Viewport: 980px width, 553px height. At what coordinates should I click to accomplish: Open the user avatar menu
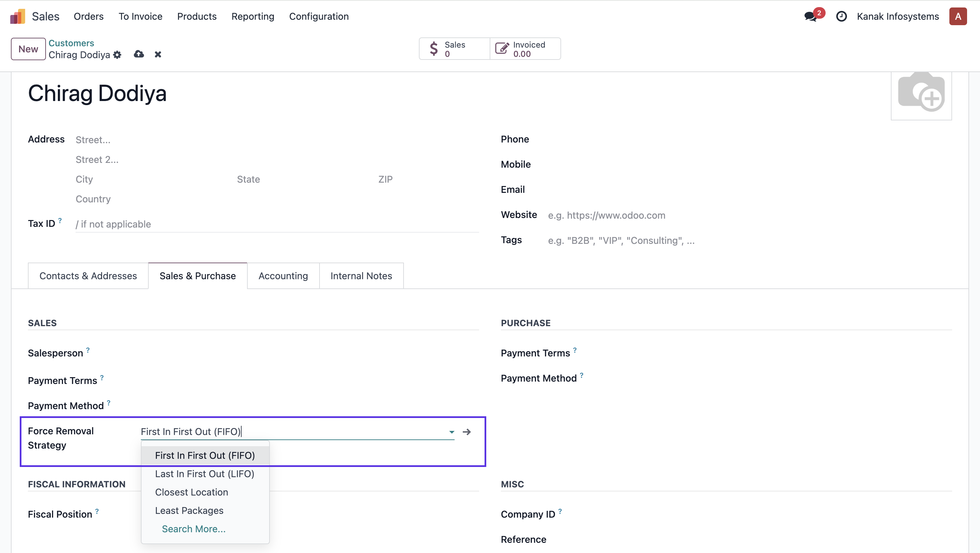pos(958,16)
